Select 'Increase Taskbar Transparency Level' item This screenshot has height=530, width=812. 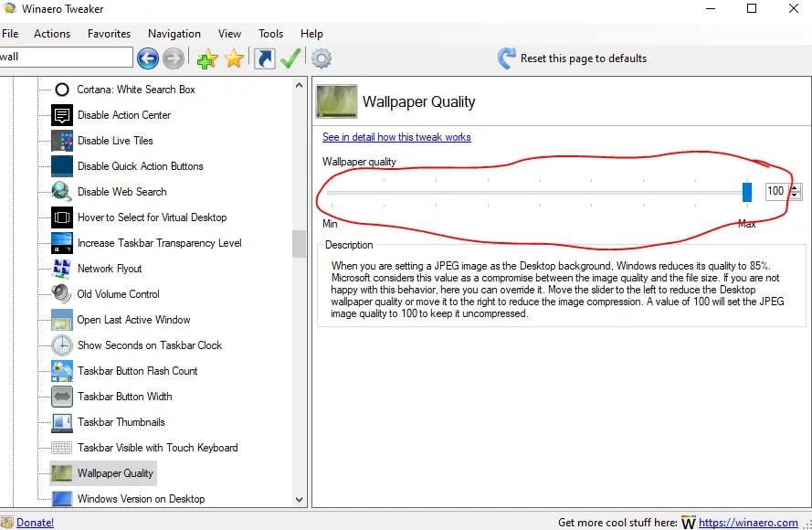click(160, 243)
